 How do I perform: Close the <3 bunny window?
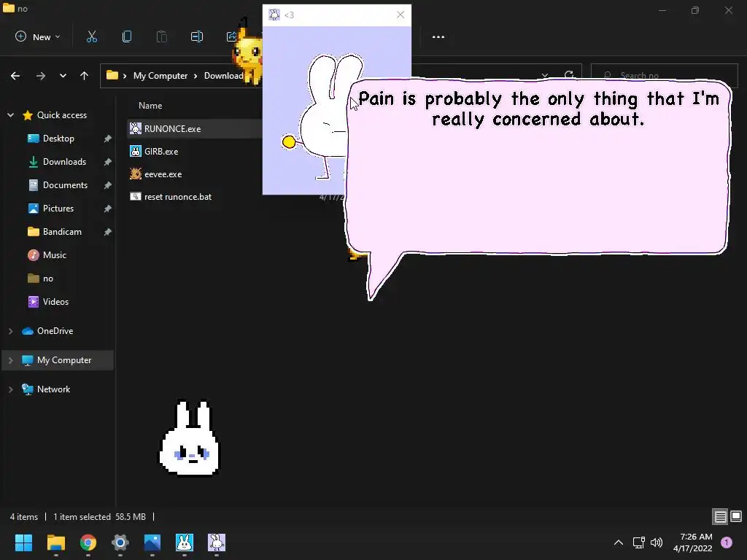400,15
